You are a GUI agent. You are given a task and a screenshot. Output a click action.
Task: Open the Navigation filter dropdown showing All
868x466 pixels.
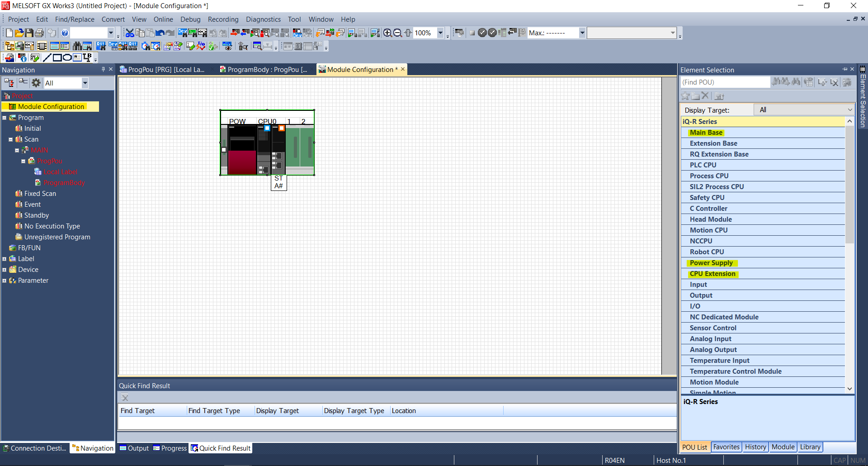point(85,83)
